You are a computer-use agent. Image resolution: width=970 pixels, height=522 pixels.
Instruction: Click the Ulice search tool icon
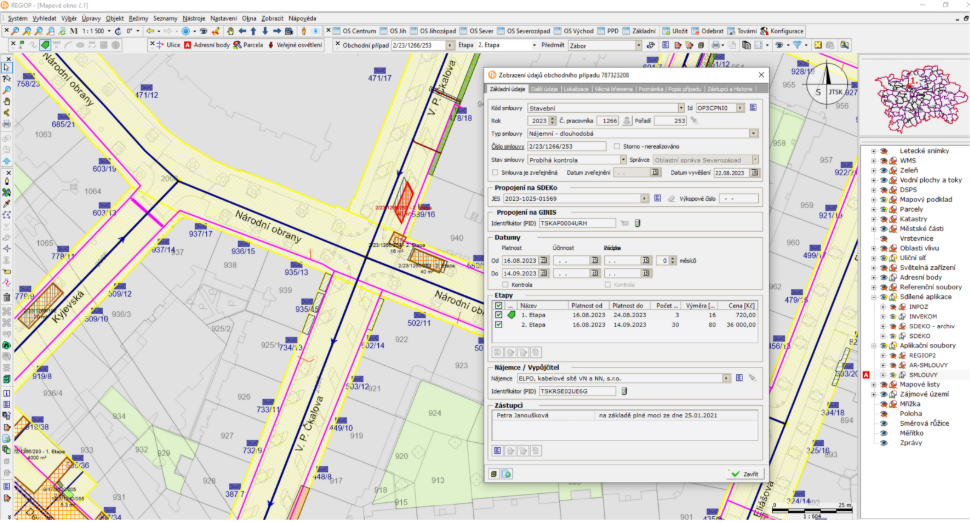(159, 45)
